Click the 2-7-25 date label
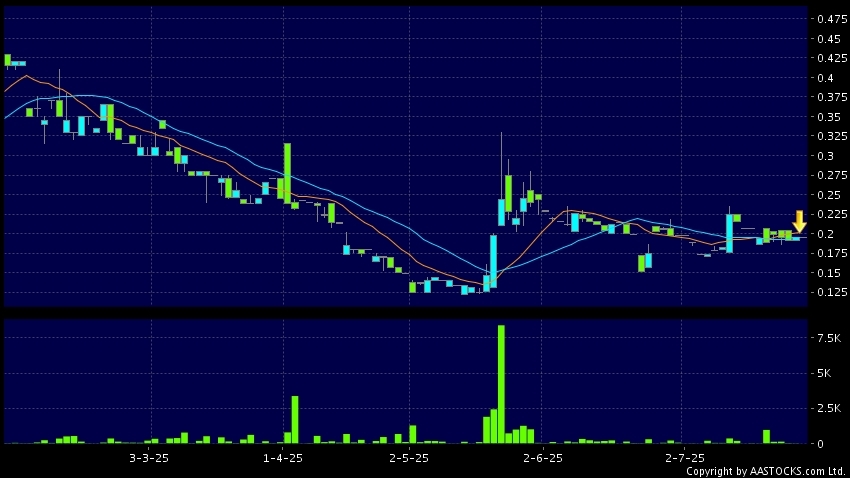Image resolution: width=850 pixels, height=478 pixels. tap(685, 458)
